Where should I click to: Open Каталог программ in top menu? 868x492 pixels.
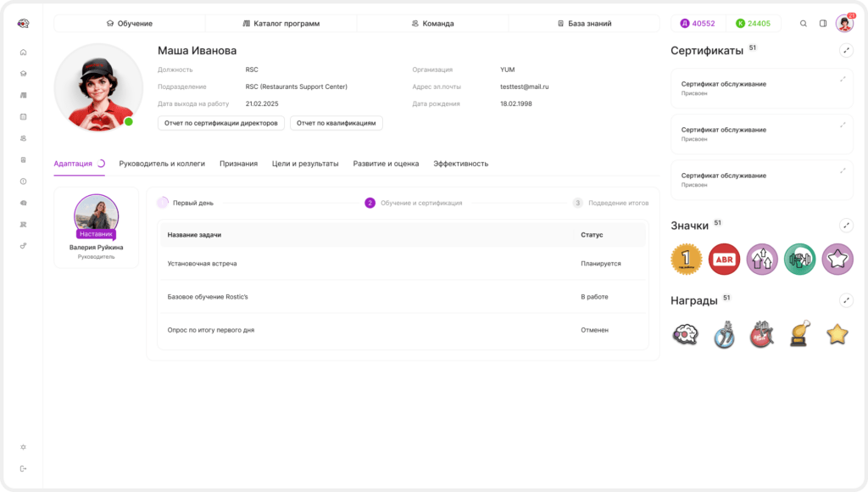coord(281,23)
